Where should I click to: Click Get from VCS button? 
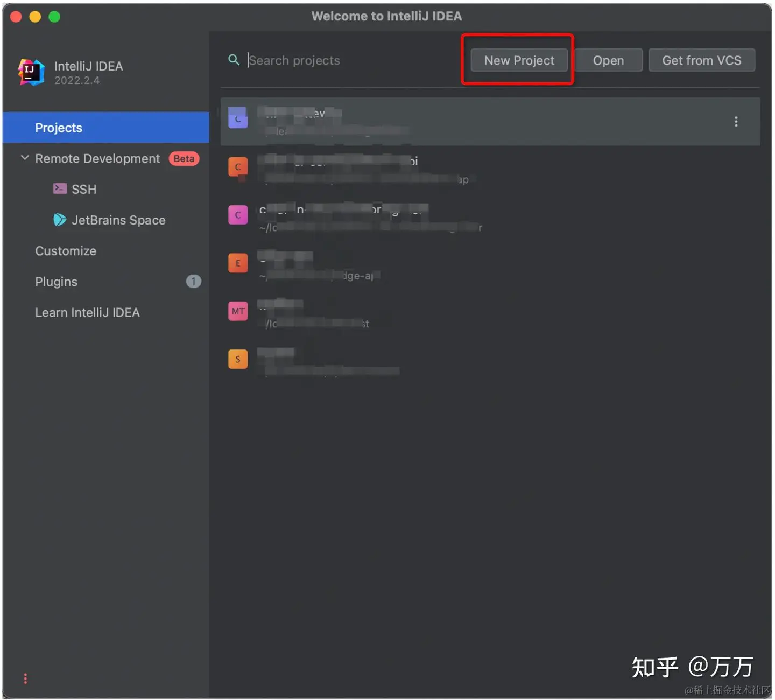pos(701,60)
